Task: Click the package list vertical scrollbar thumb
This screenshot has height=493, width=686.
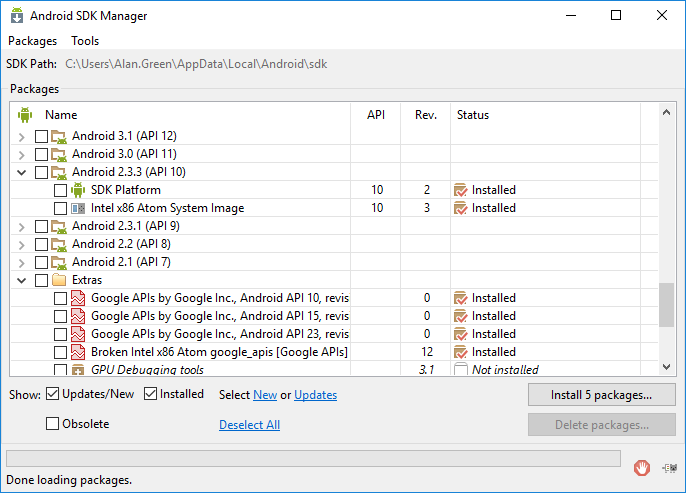Action: (666, 304)
